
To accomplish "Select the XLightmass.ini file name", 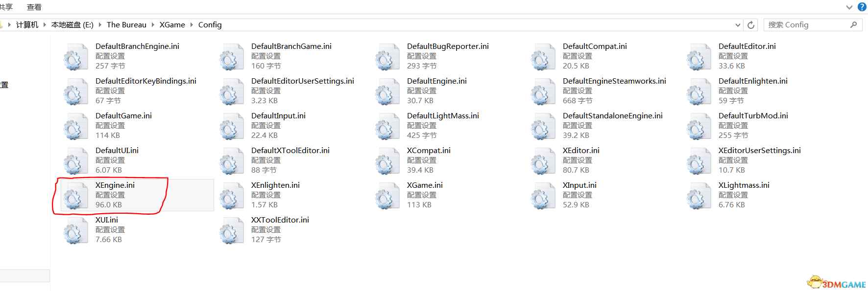I will point(744,185).
